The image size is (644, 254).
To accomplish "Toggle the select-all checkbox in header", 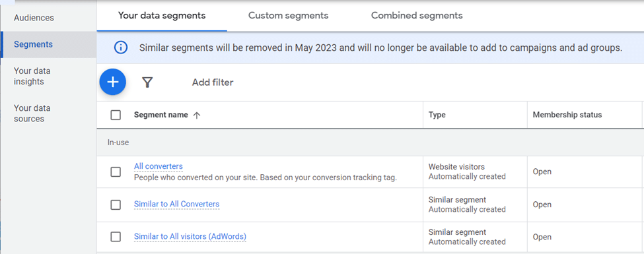I will pos(116,115).
